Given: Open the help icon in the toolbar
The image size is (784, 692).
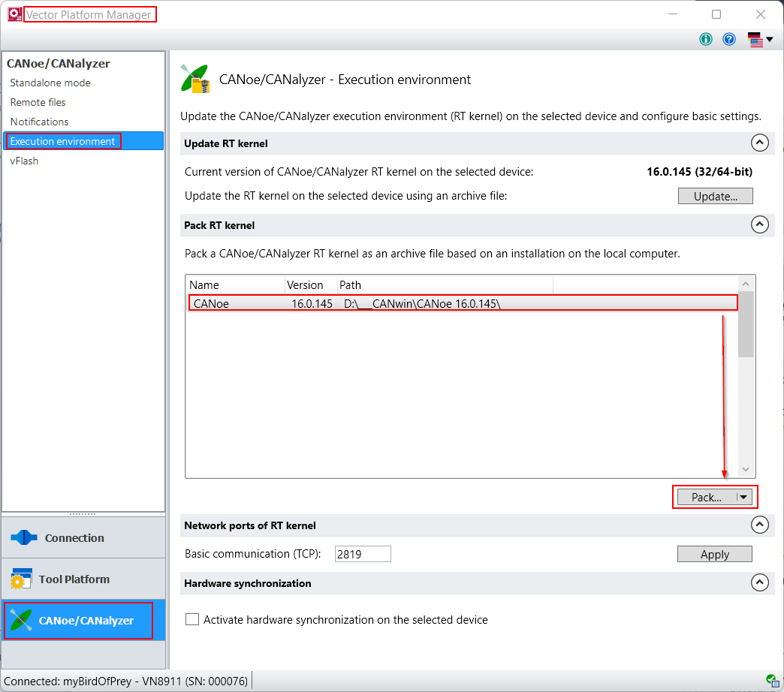Looking at the screenshot, I should coord(729,38).
